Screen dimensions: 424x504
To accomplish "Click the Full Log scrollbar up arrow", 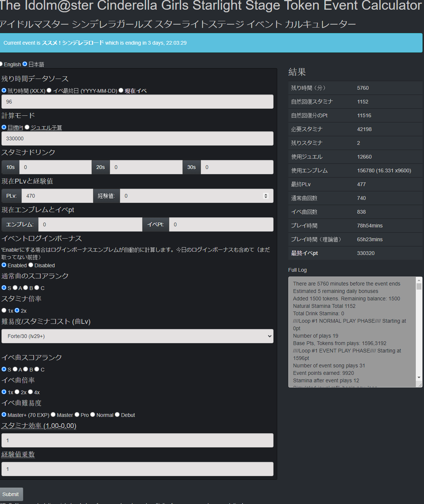I will click(x=419, y=280).
